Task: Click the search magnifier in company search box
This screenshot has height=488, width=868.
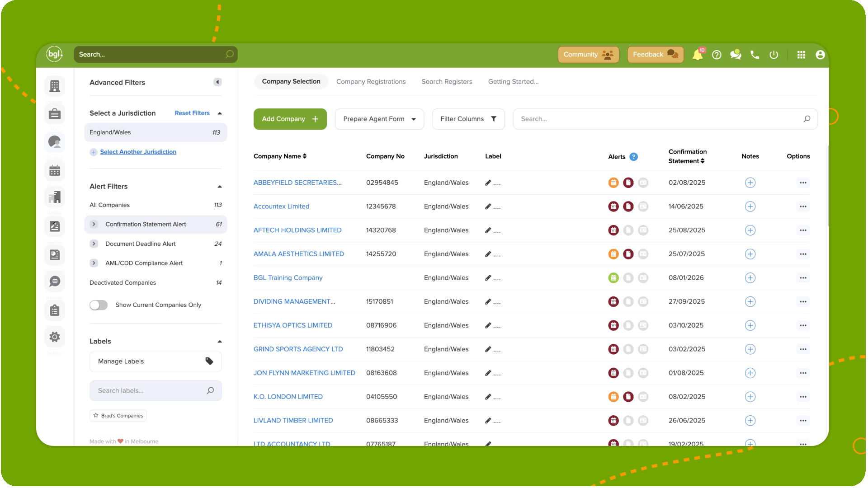Action: point(807,119)
